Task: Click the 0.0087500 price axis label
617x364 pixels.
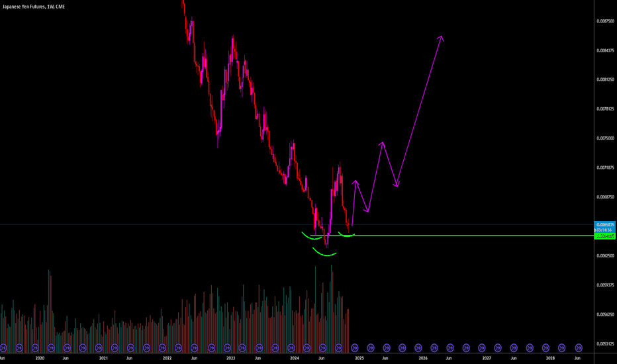Action: [605, 21]
